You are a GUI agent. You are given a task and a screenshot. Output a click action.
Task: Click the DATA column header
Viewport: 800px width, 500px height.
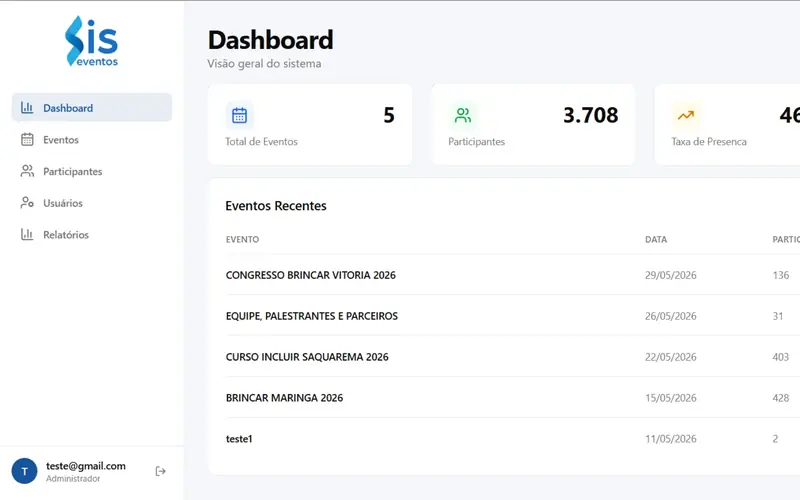pyautogui.click(x=656, y=239)
